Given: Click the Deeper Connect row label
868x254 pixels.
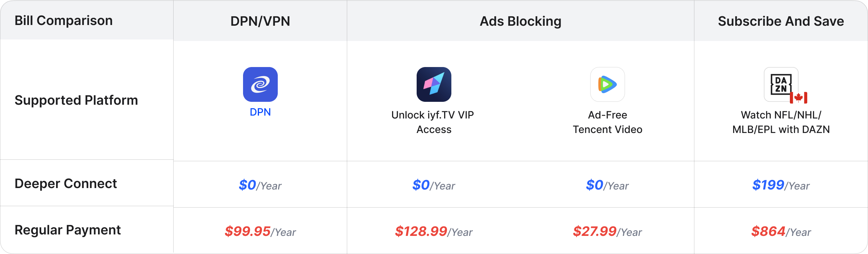Looking at the screenshot, I should pyautogui.click(x=66, y=183).
